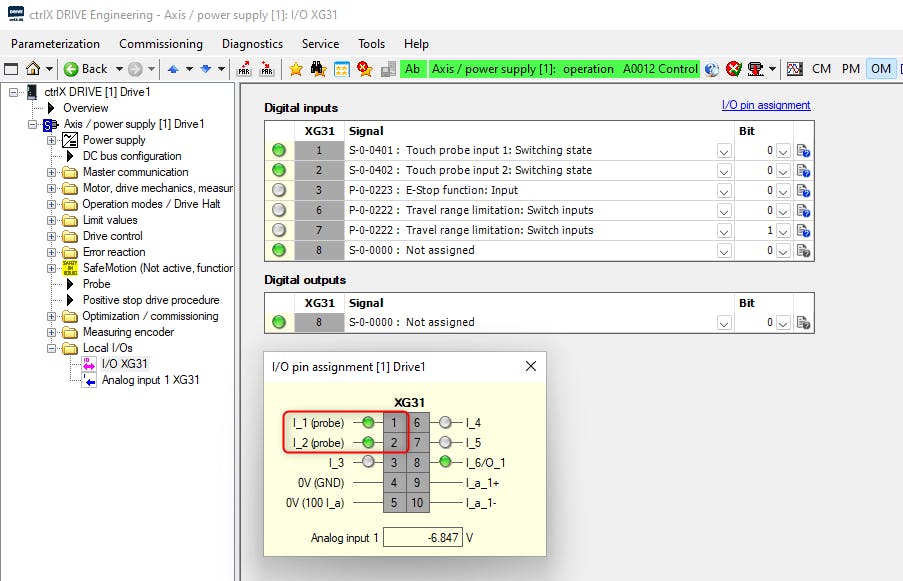This screenshot has height=581, width=903.
Task: Select Analog input 1 XG31 in tree
Action: (x=150, y=380)
